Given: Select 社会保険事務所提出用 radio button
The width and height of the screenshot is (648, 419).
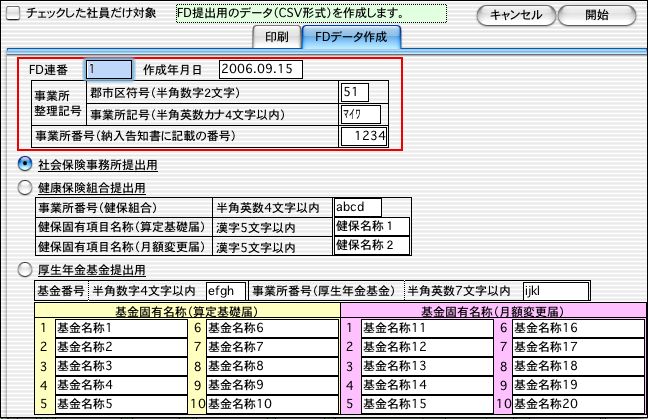Looking at the screenshot, I should pos(25,164).
